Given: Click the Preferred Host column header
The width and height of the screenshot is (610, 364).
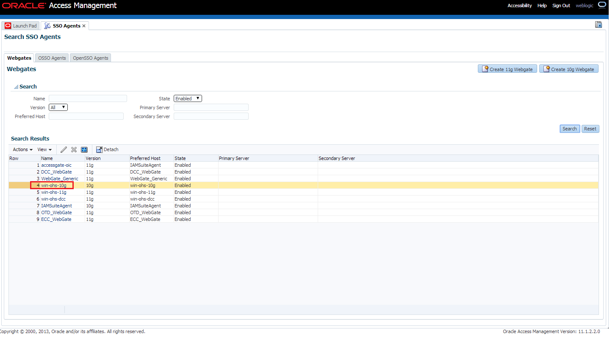Looking at the screenshot, I should click(x=152, y=158).
